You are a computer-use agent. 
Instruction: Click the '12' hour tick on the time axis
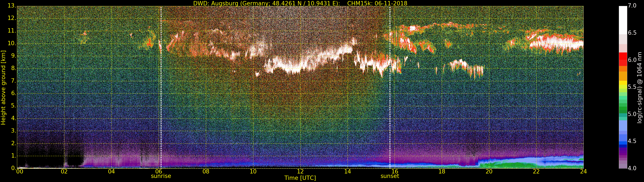[300, 172]
